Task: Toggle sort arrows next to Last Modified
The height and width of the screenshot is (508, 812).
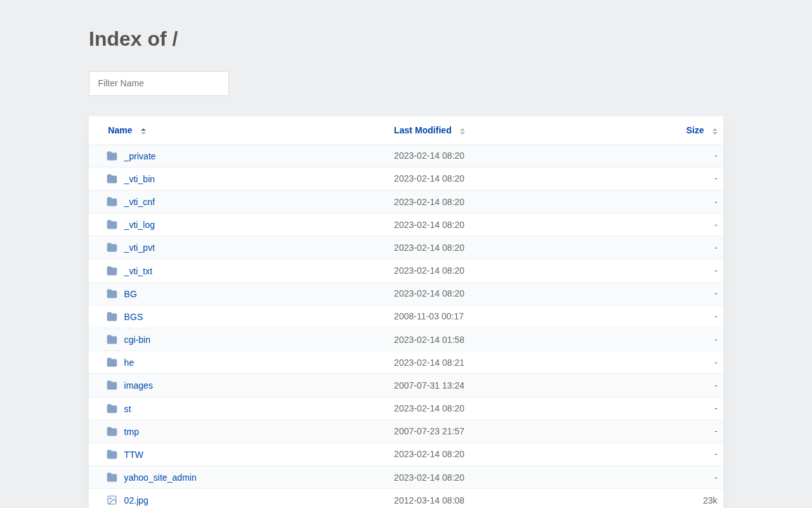Action: (462, 131)
